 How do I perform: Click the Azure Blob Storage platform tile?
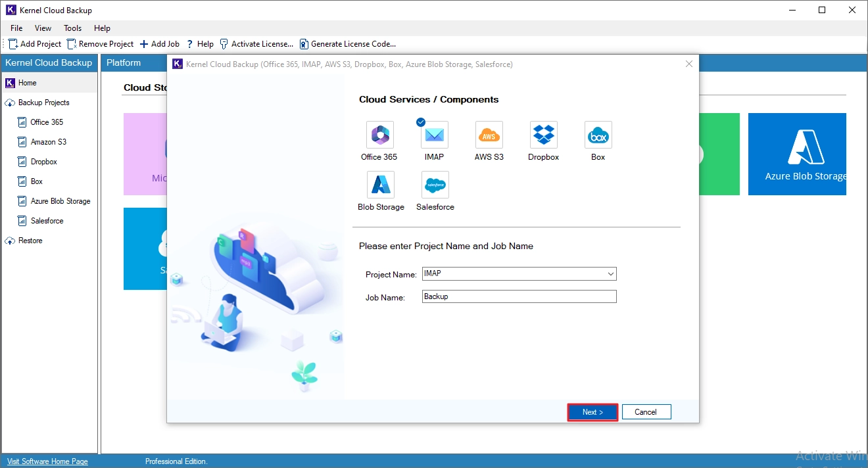click(x=797, y=154)
